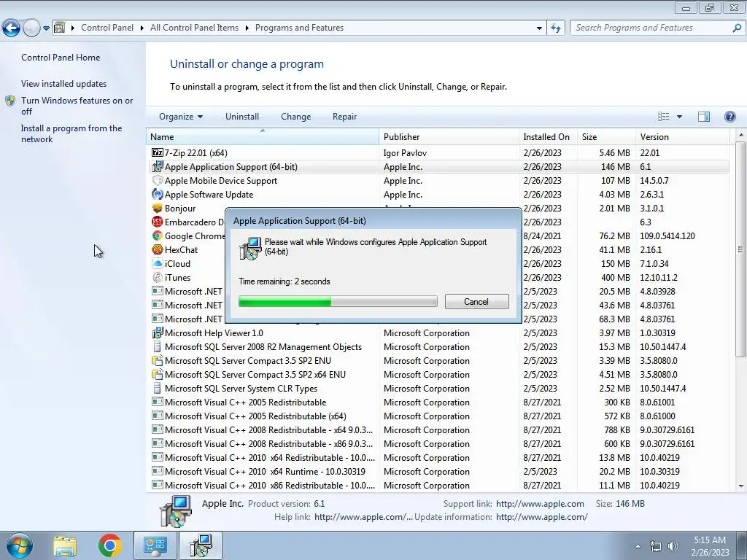Click the Repair toolbar command

(x=344, y=117)
